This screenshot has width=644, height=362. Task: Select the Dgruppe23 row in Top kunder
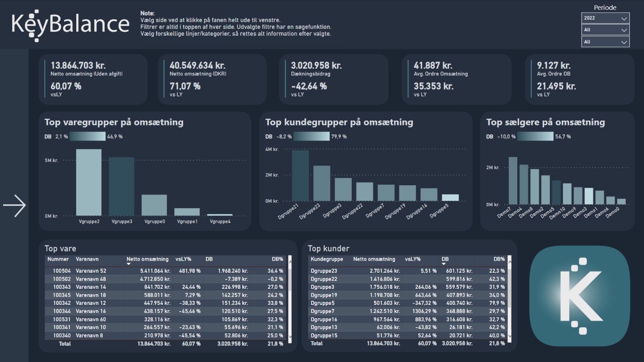[x=324, y=271]
